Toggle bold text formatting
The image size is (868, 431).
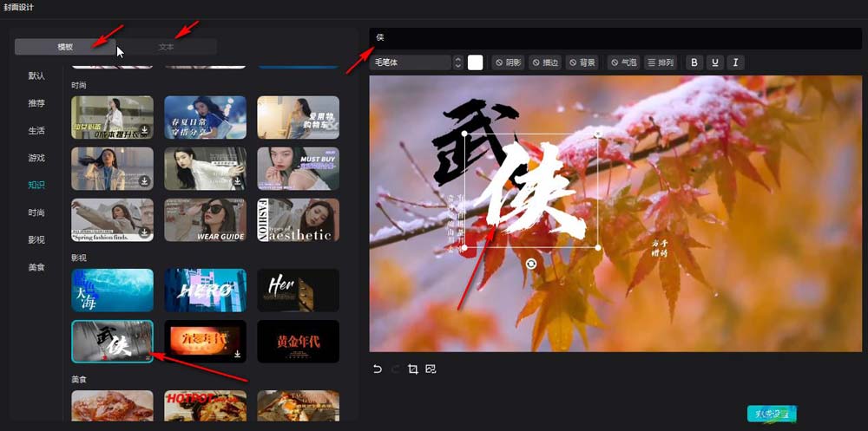point(694,62)
